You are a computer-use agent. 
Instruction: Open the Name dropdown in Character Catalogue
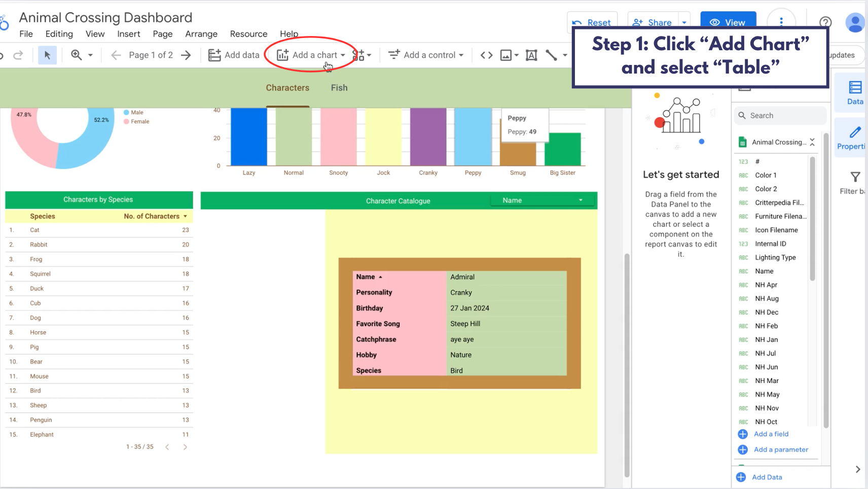click(542, 200)
